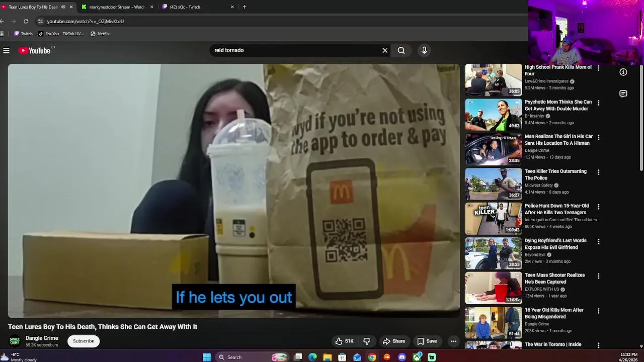Screen dimensions: 644x362
Task: Open Microsoft Edge from taskbar
Action: [312, 357]
